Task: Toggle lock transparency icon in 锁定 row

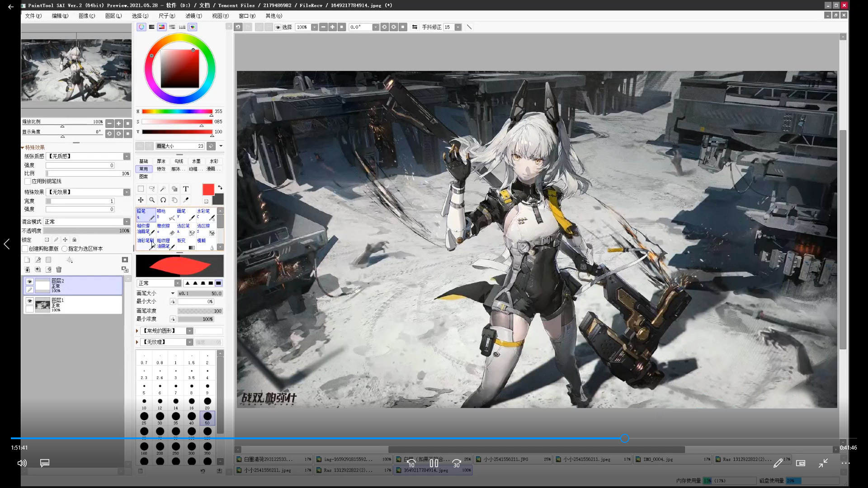Action: [47, 240]
